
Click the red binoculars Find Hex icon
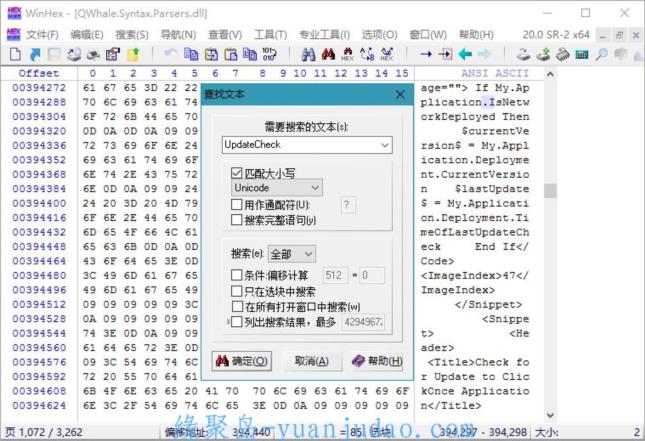click(x=328, y=54)
